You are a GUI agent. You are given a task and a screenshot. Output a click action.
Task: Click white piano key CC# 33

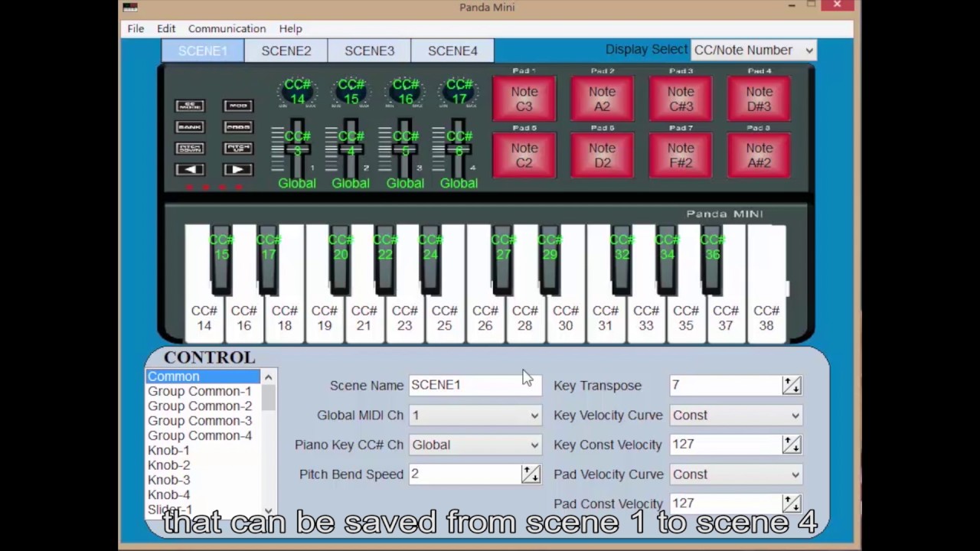(645, 318)
